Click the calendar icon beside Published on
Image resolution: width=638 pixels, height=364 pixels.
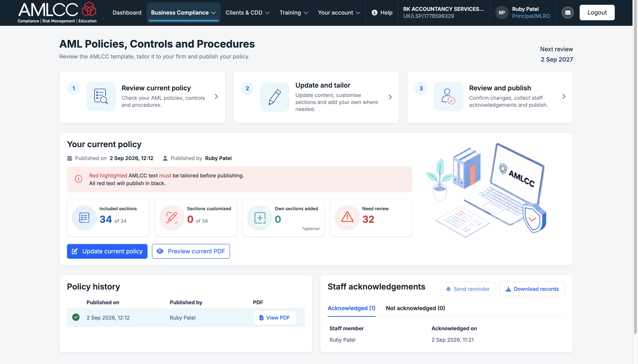click(x=70, y=158)
